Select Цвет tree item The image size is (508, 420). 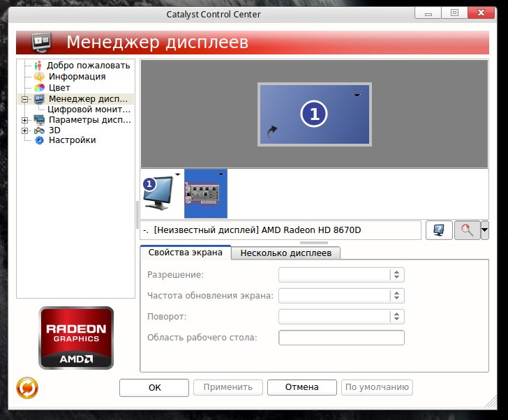tap(59, 88)
